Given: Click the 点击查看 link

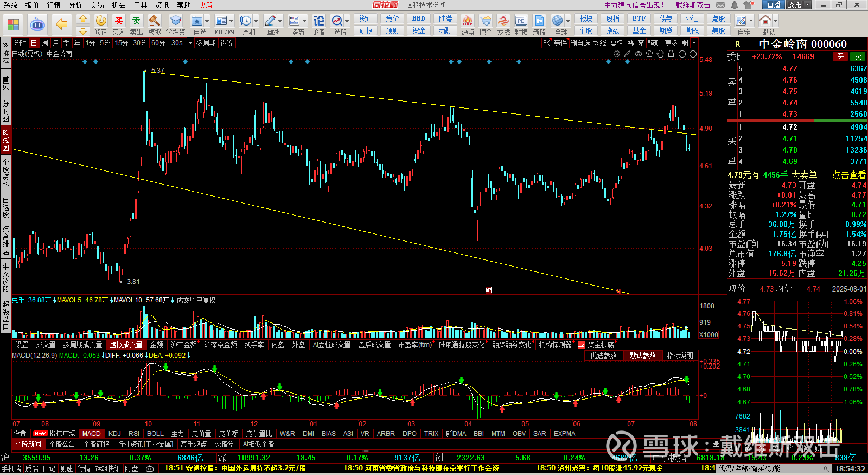Looking at the screenshot, I should pyautogui.click(x=849, y=175).
